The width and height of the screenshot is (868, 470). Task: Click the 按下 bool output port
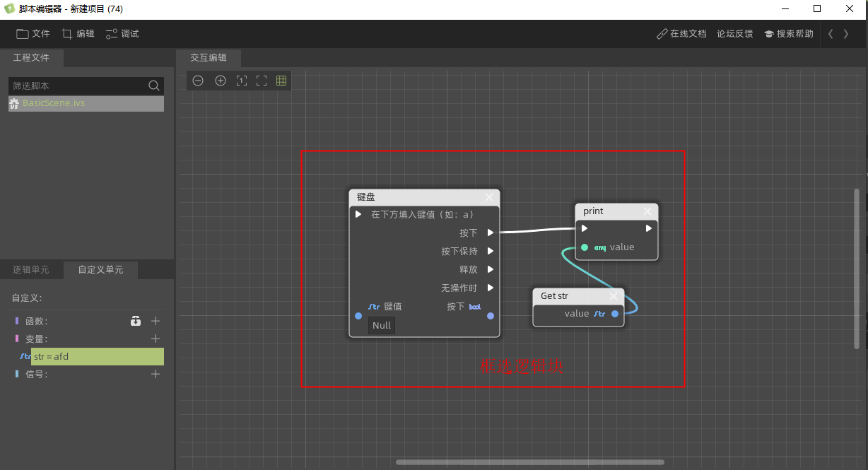click(491, 316)
